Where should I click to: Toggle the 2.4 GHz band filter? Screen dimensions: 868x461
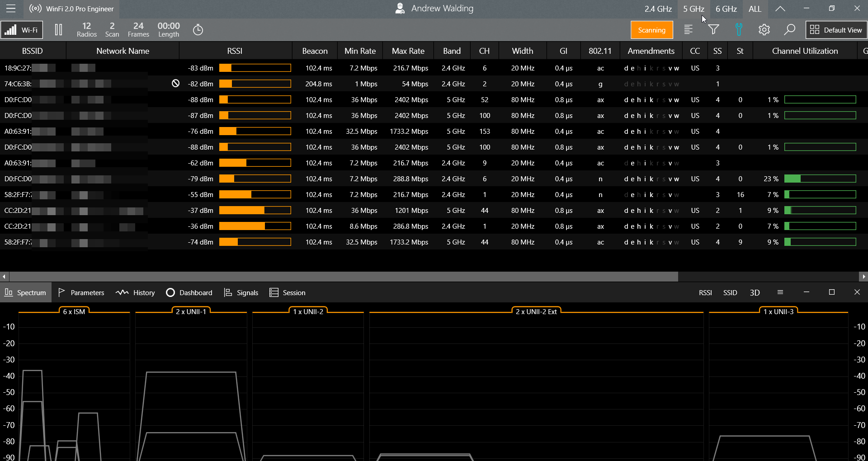[658, 9]
